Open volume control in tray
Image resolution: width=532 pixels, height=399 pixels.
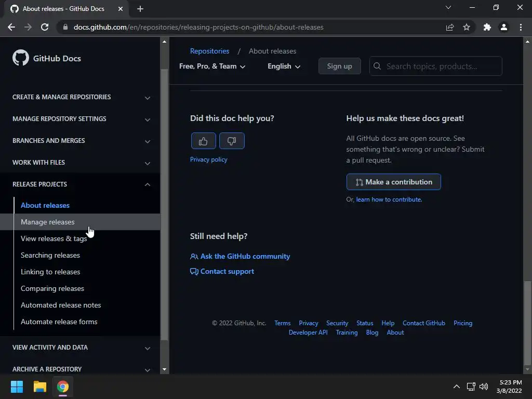484,387
